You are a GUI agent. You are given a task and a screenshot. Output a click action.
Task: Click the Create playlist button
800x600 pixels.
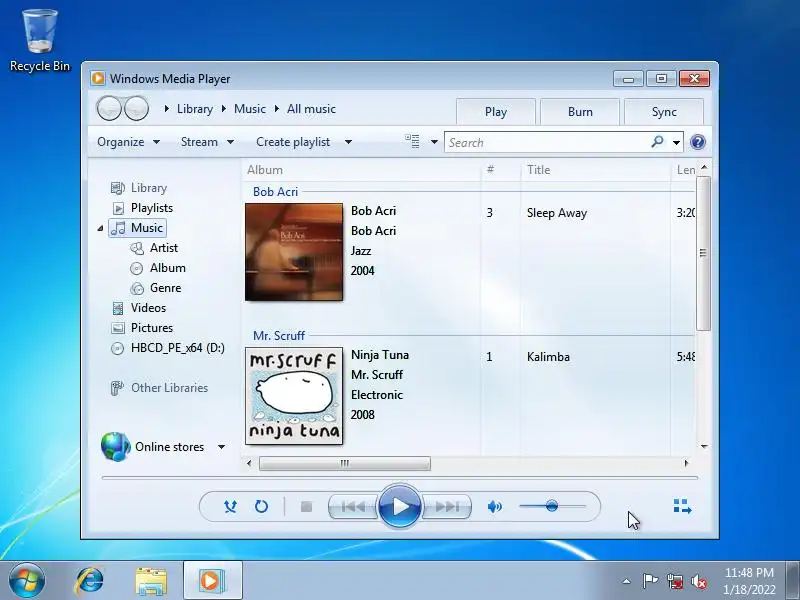[x=293, y=142]
